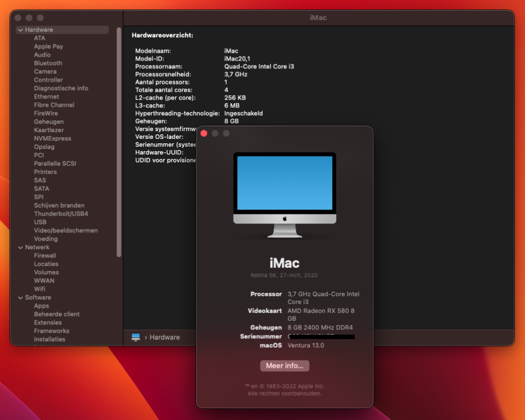Select Locaties in the sidebar
This screenshot has height=420, width=525.
[x=46, y=264]
